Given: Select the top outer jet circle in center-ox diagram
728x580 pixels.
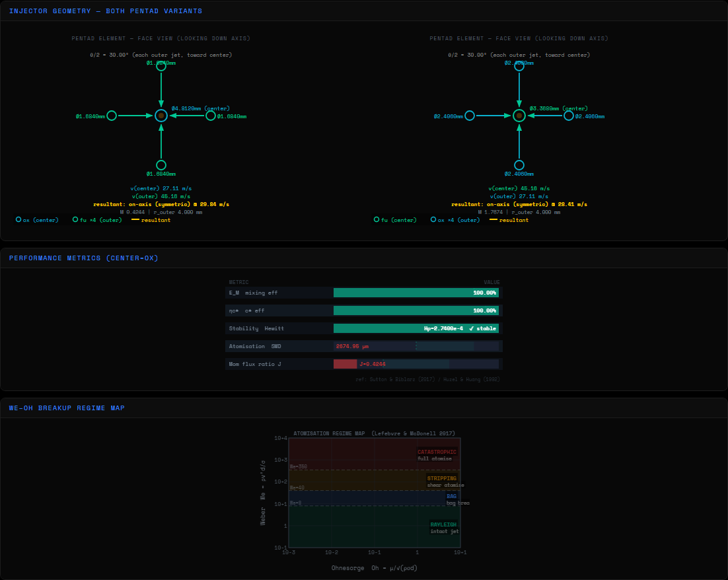Looking at the screenshot, I should (x=161, y=67).
